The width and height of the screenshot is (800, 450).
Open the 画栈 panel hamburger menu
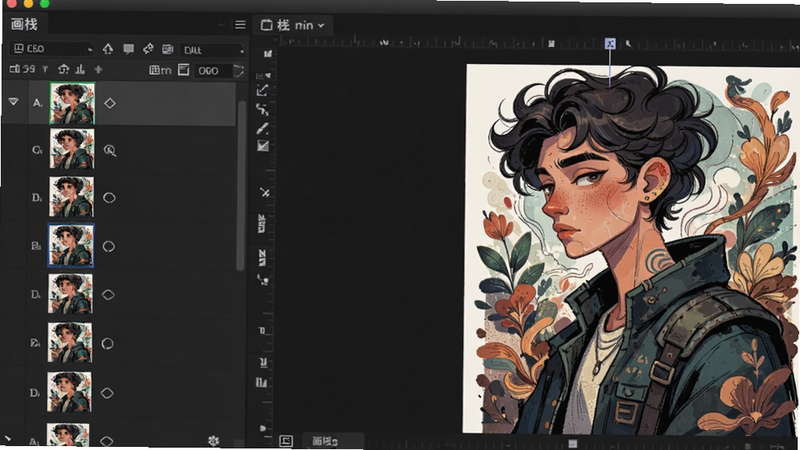(x=240, y=25)
